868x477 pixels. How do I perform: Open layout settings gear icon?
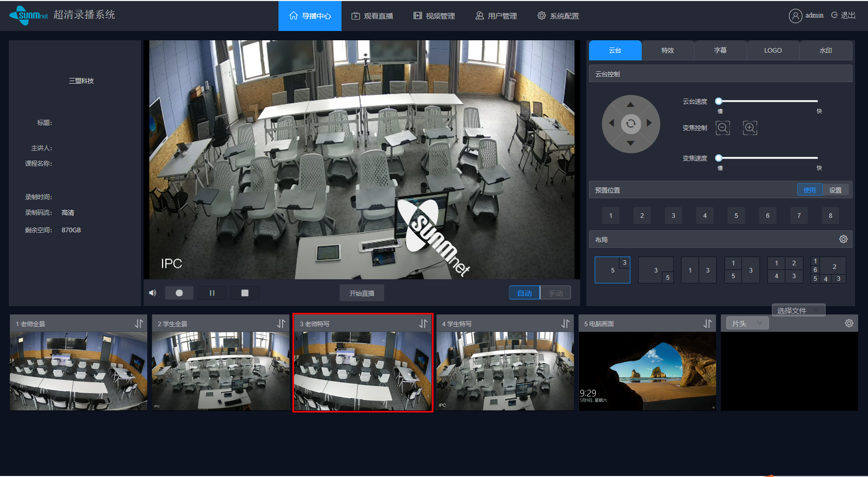[x=843, y=240]
